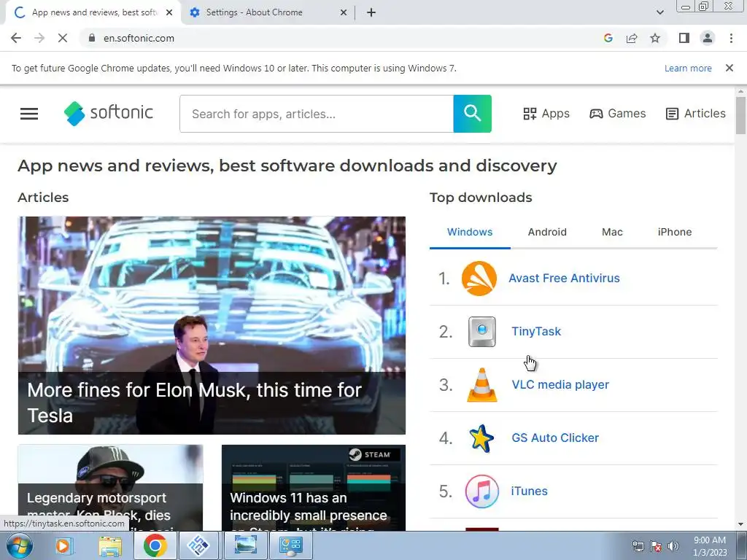747x560 pixels.
Task: Switch to App news and reviews tab
Action: click(x=93, y=12)
